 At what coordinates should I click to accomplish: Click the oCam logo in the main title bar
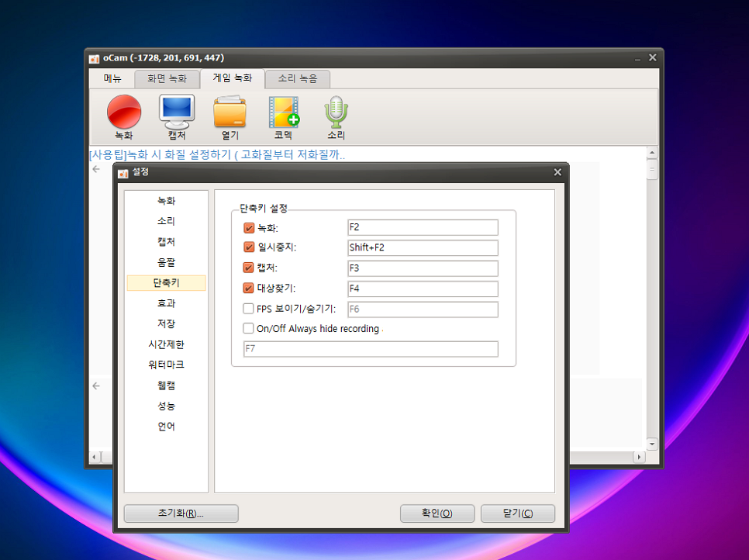click(94, 58)
